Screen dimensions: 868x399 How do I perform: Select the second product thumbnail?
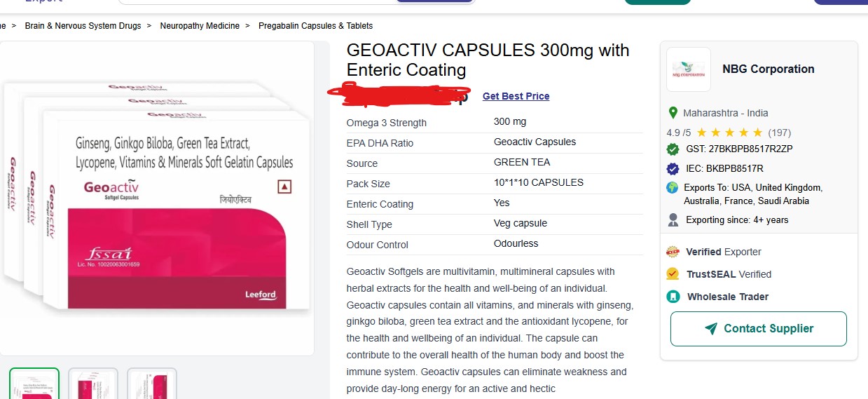93,384
